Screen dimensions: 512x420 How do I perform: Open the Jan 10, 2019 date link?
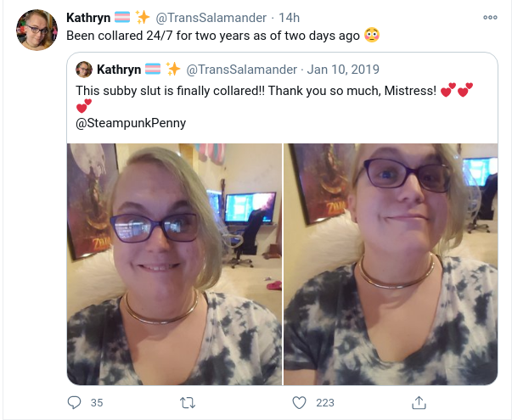point(343,70)
